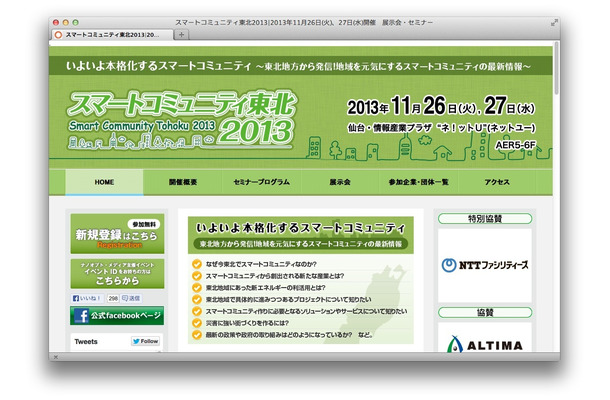Click text 災害に強い街づくりを作るには?
610x400 pixels.
[247, 323]
